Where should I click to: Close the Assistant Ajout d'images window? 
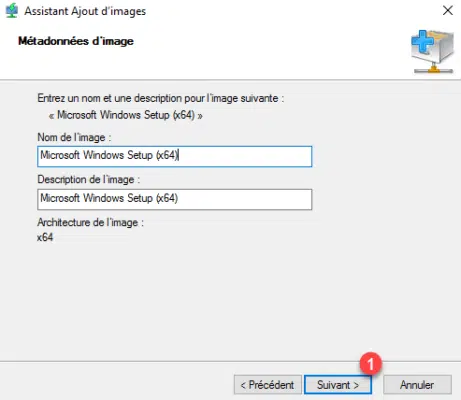tap(448, 11)
